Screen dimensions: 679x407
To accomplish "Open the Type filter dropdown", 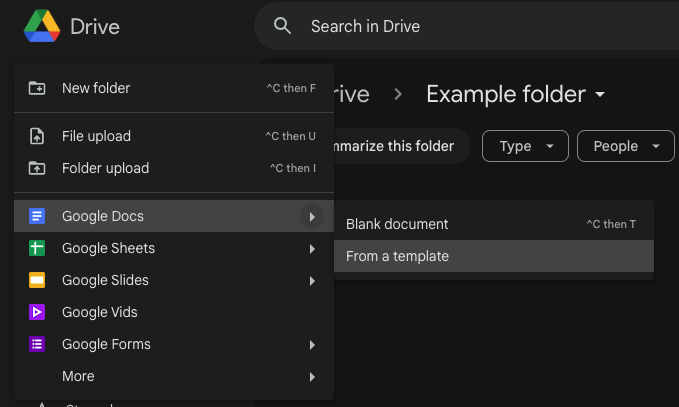I will pos(525,146).
